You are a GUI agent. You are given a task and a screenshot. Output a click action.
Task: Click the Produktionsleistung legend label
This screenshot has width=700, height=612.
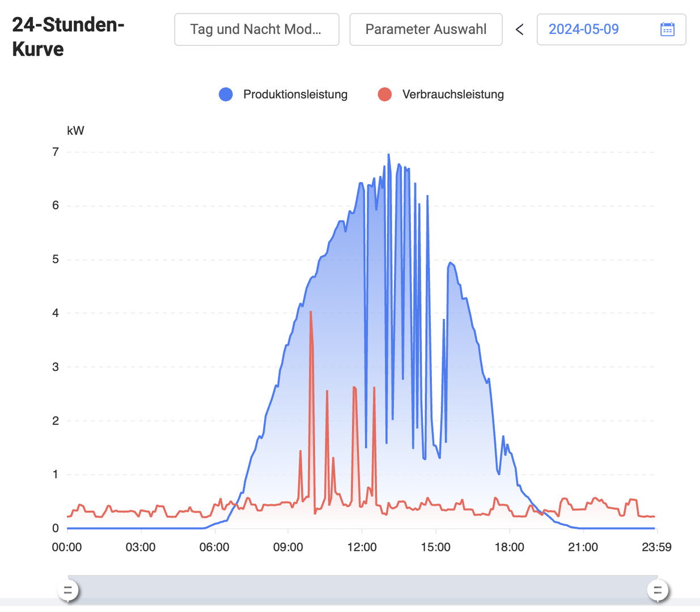[x=295, y=95]
